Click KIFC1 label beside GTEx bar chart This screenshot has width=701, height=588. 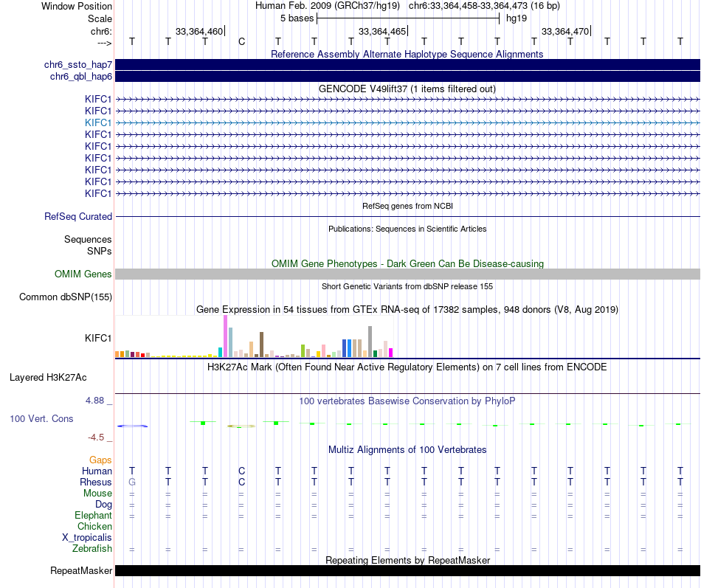tap(98, 339)
